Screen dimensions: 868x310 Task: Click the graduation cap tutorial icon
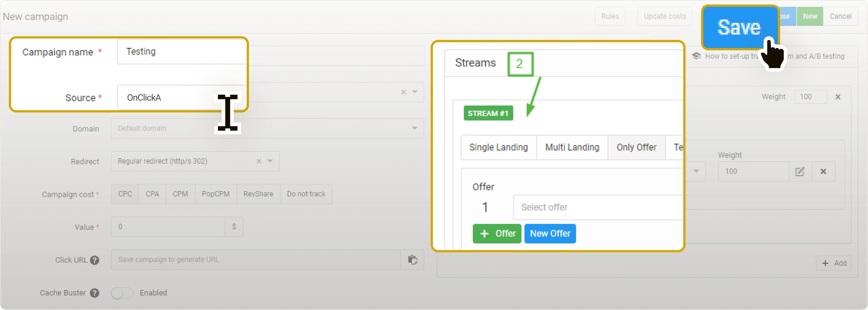(x=696, y=56)
